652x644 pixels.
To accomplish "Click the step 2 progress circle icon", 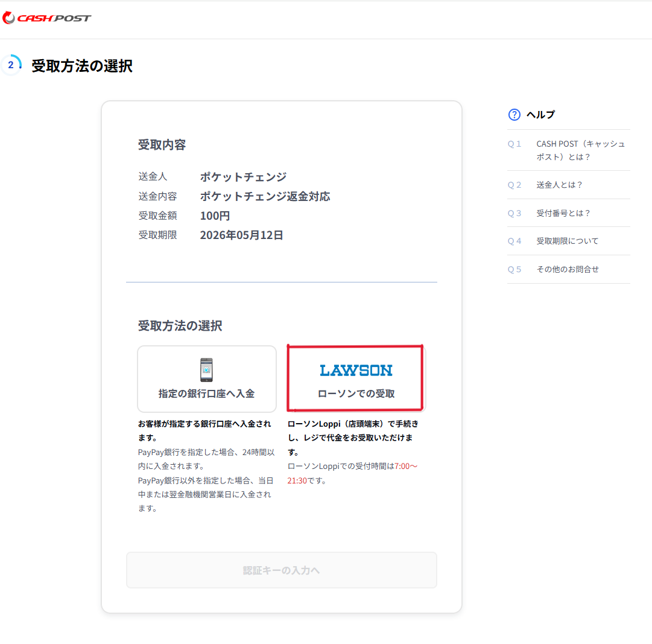I will pos(11,65).
